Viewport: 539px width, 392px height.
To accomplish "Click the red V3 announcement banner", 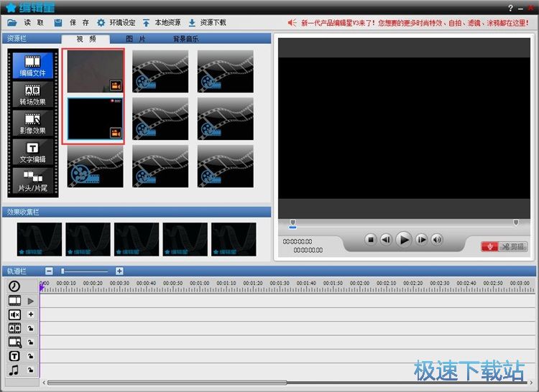I will (408, 23).
